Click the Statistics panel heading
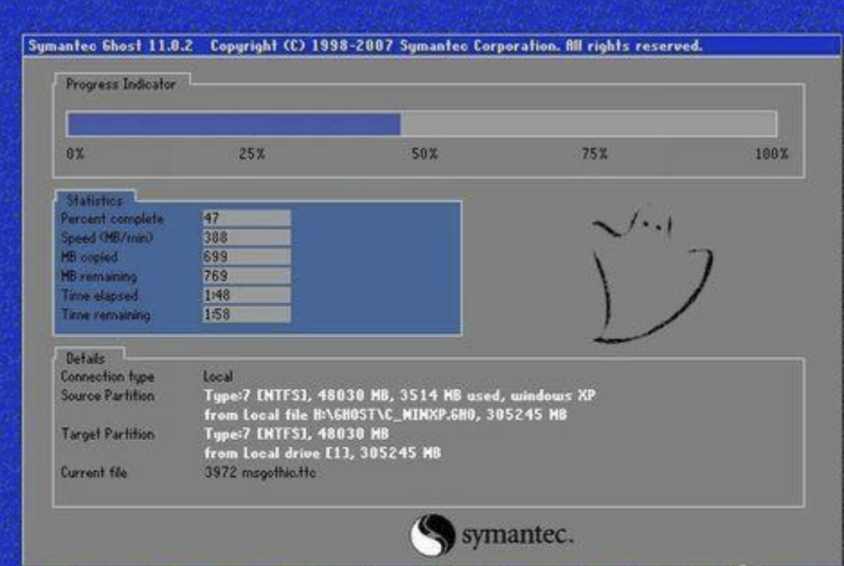Image resolution: width=844 pixels, height=566 pixels. point(94,201)
